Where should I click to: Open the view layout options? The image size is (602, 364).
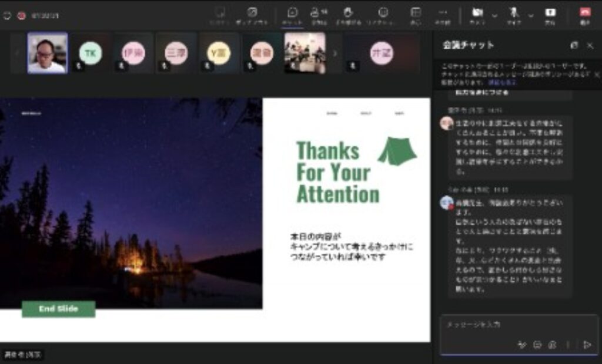point(416,14)
